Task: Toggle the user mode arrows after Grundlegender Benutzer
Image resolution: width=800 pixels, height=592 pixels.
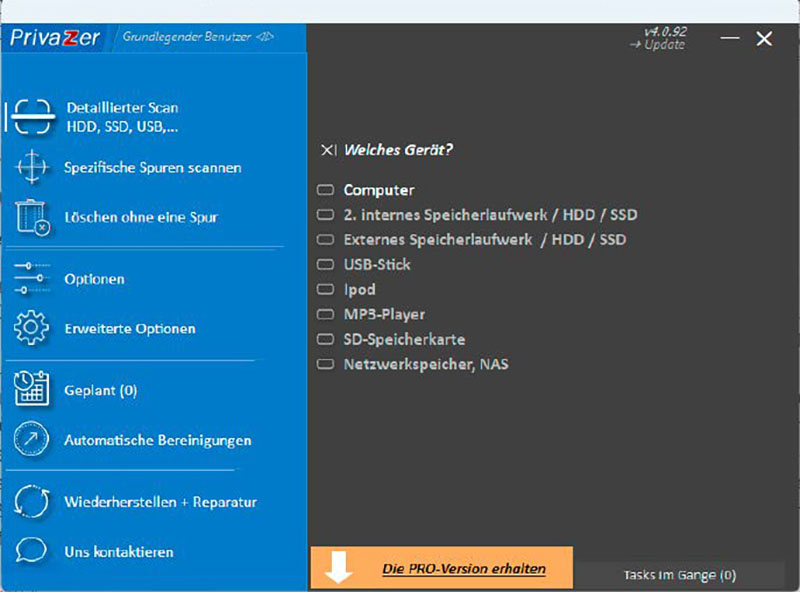Action: pos(265,37)
